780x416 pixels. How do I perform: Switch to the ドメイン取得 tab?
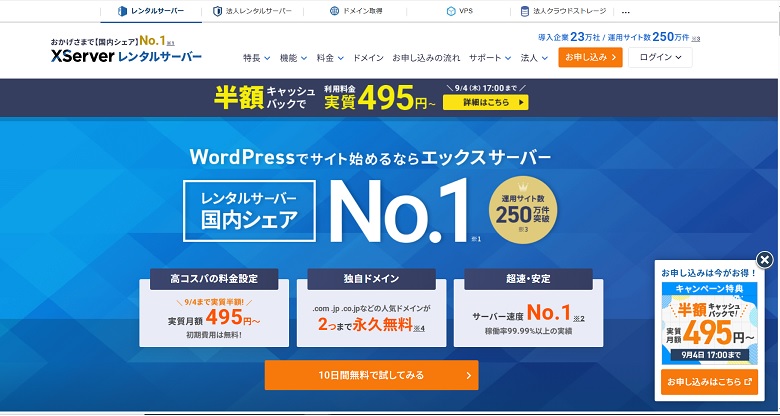click(356, 11)
